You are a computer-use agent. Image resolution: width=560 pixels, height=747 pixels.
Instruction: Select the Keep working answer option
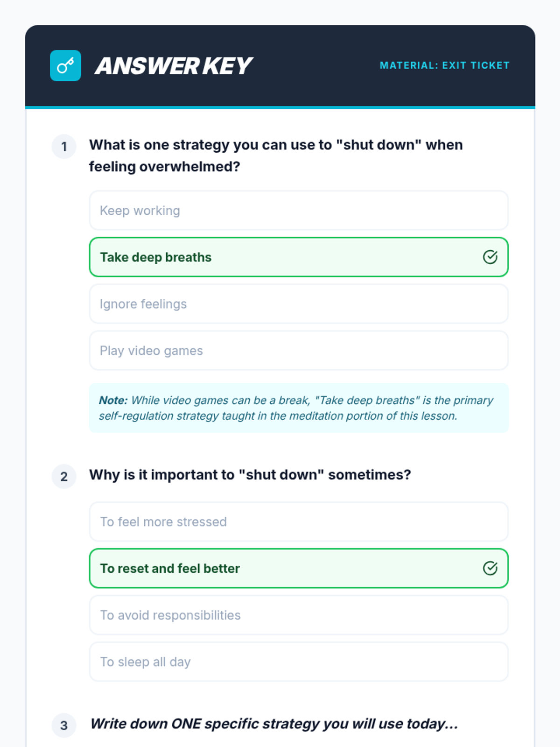[299, 211]
